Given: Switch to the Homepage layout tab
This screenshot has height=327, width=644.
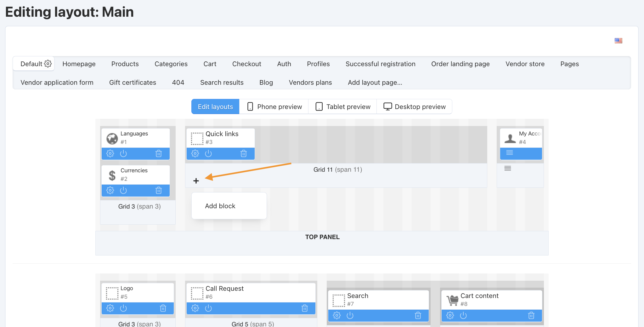Looking at the screenshot, I should [79, 64].
